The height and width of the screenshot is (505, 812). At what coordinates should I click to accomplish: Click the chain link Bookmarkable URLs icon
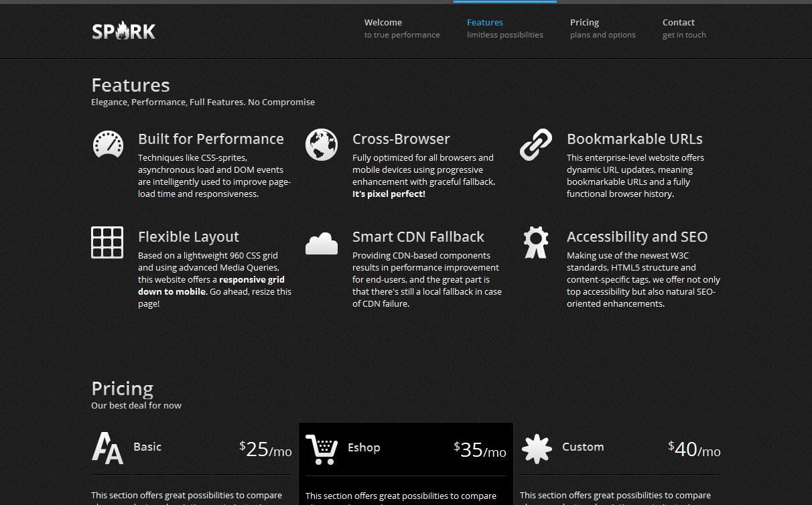536,145
